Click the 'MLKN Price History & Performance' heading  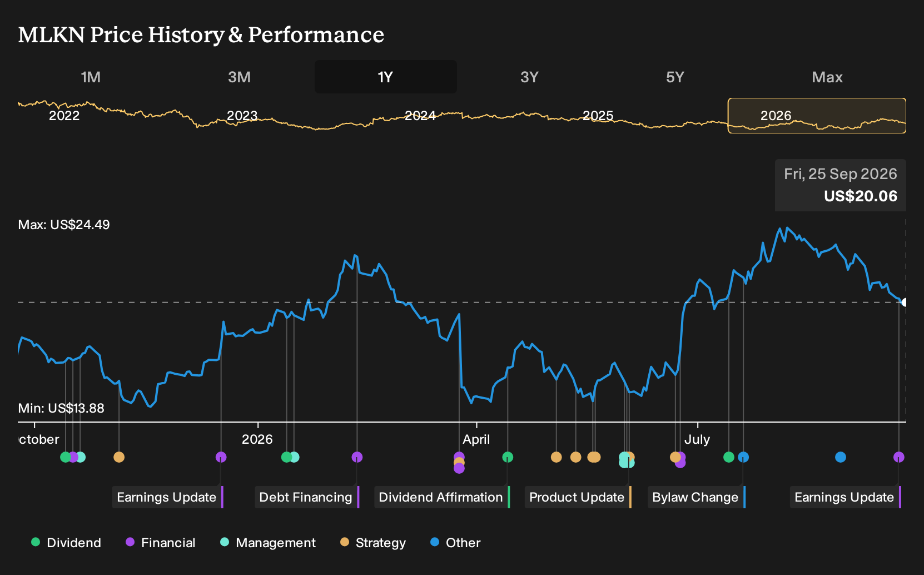[201, 35]
